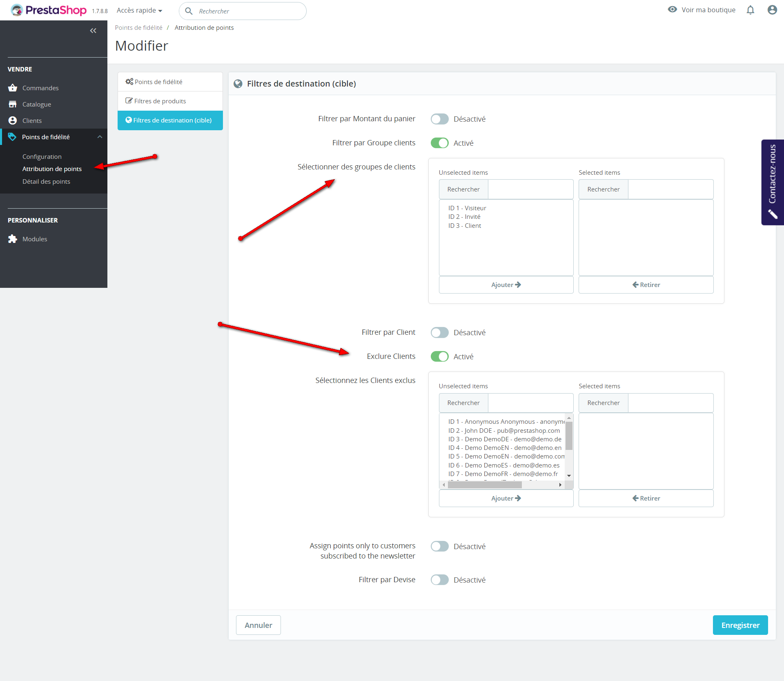This screenshot has width=784, height=681.
Task: Open the Détail des points submenu
Action: click(46, 181)
